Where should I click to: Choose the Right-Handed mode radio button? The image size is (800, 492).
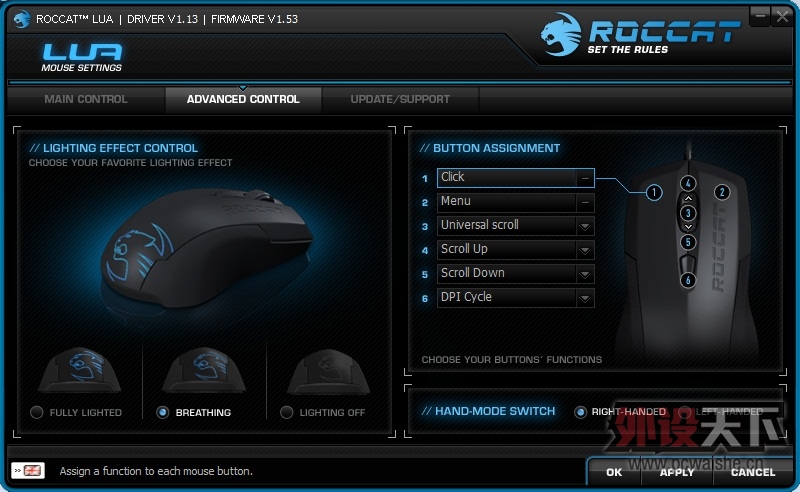coord(580,412)
